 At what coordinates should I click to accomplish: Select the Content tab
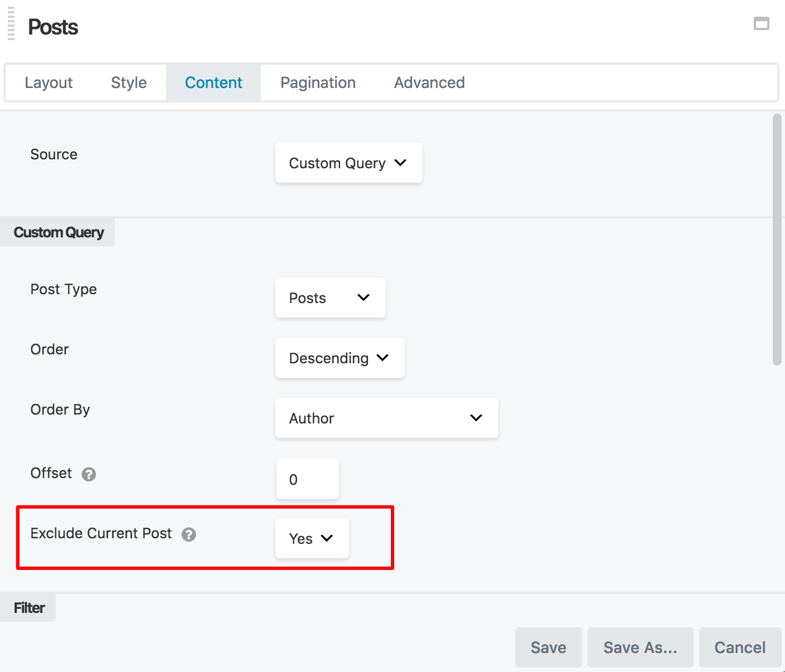click(x=214, y=82)
